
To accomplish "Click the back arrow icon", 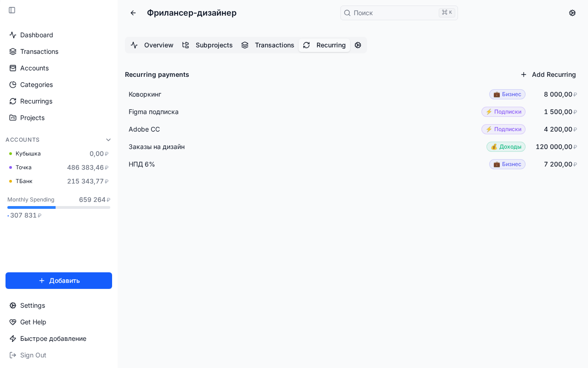I will 133,13.
